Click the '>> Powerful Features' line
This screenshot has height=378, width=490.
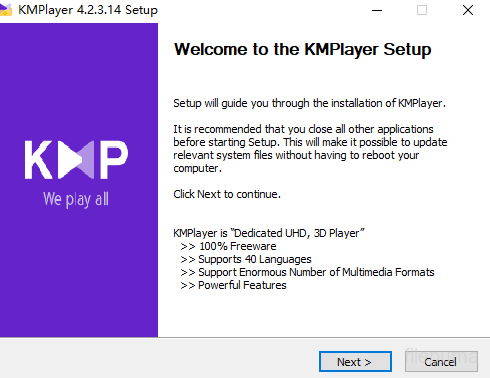pyautogui.click(x=233, y=285)
